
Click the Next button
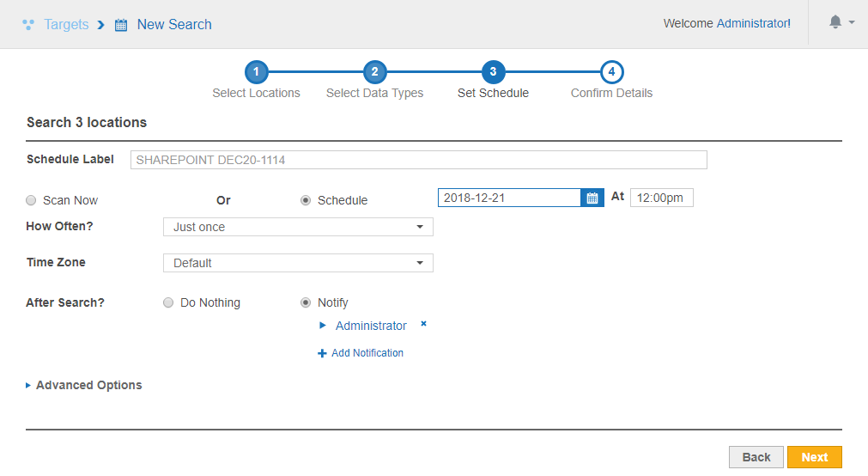pyautogui.click(x=814, y=457)
